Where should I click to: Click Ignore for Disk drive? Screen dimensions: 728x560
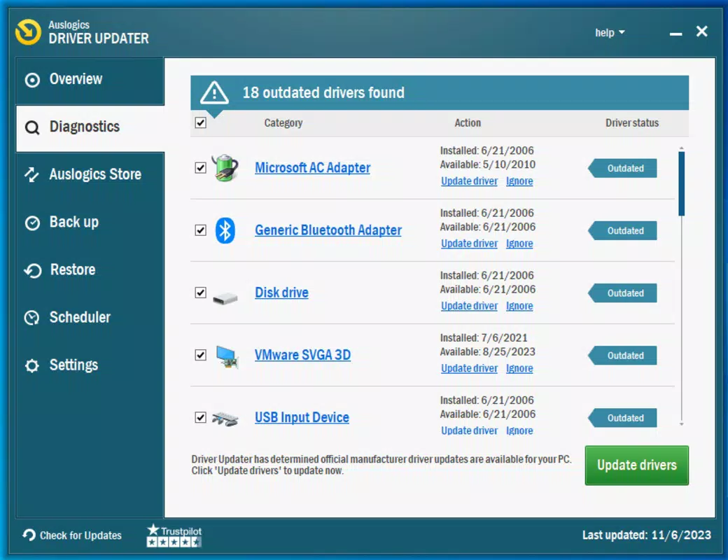[519, 306]
